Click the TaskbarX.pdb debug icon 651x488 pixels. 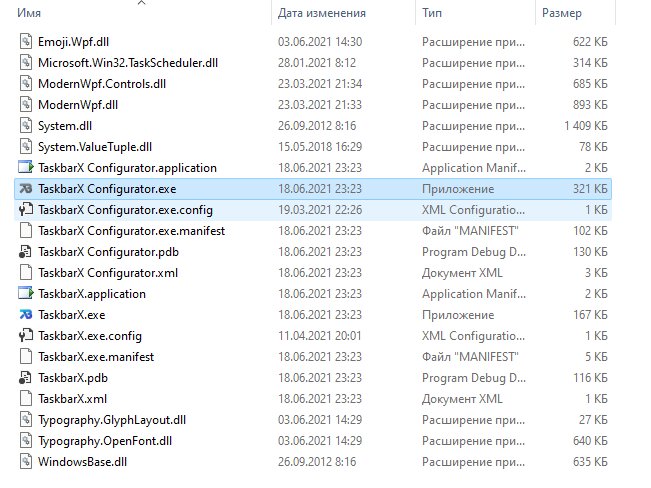pos(25,378)
